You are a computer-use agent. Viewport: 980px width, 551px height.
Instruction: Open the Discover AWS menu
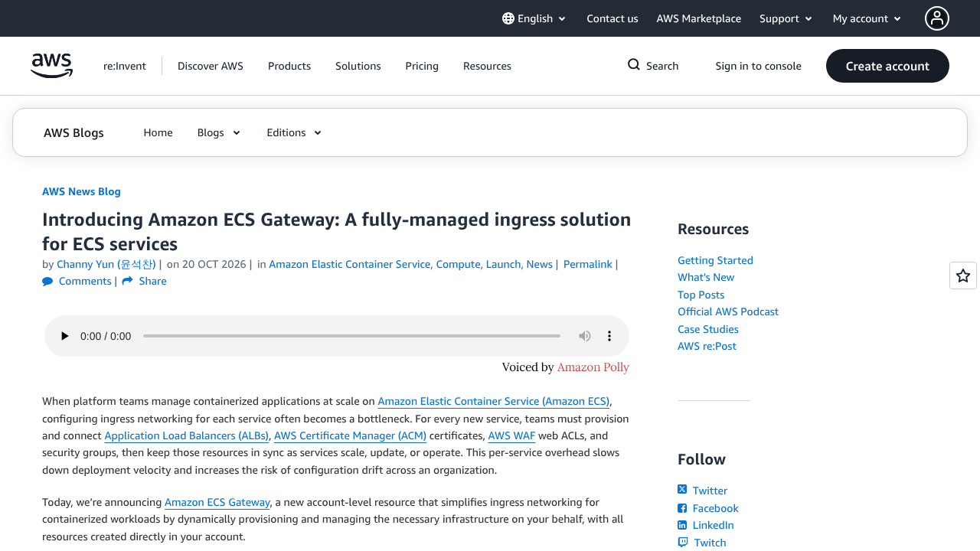(x=211, y=66)
